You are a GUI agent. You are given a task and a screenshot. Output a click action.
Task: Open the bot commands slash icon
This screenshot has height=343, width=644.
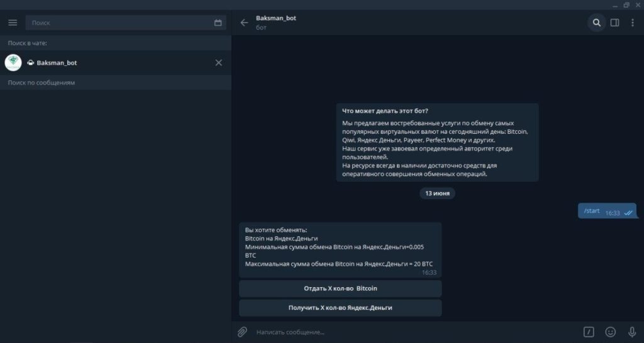point(589,332)
